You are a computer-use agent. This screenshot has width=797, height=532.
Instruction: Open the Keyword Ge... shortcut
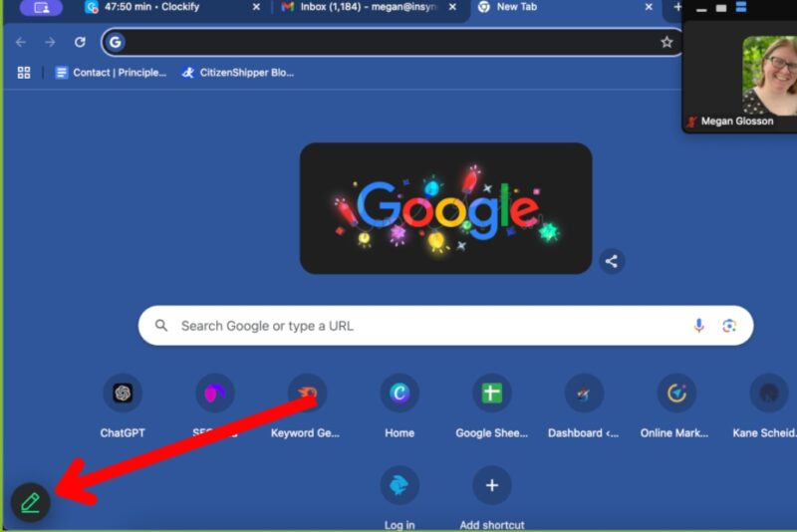pyautogui.click(x=306, y=406)
